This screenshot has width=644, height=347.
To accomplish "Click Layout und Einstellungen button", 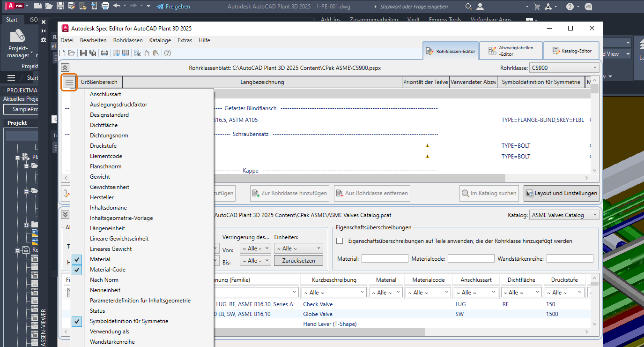I will [x=562, y=193].
